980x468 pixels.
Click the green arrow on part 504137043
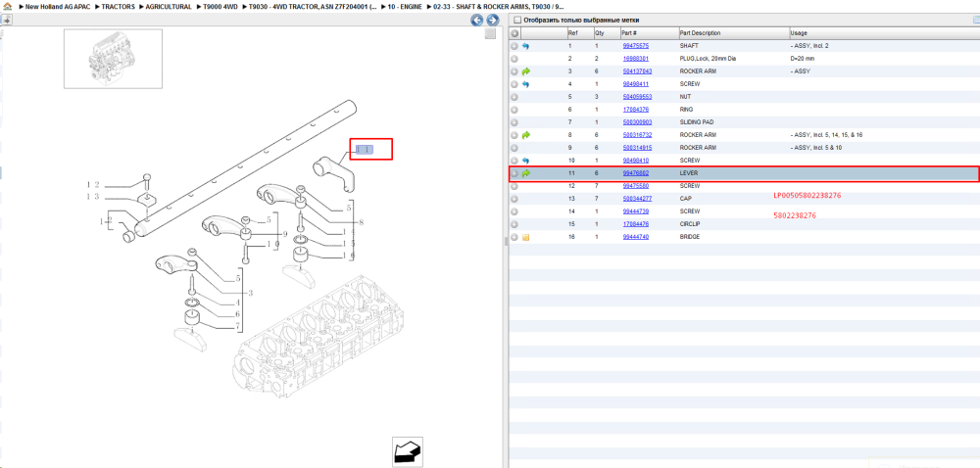point(525,71)
